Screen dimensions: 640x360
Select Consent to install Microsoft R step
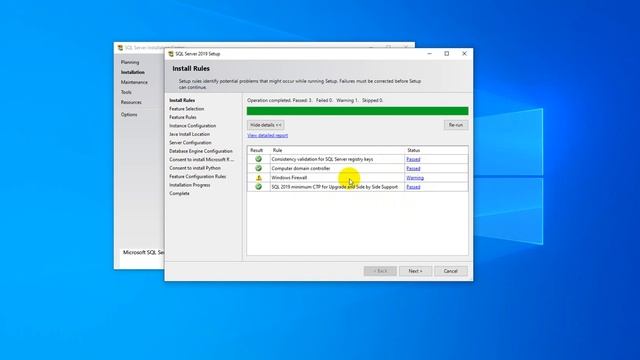pyautogui.click(x=202, y=160)
